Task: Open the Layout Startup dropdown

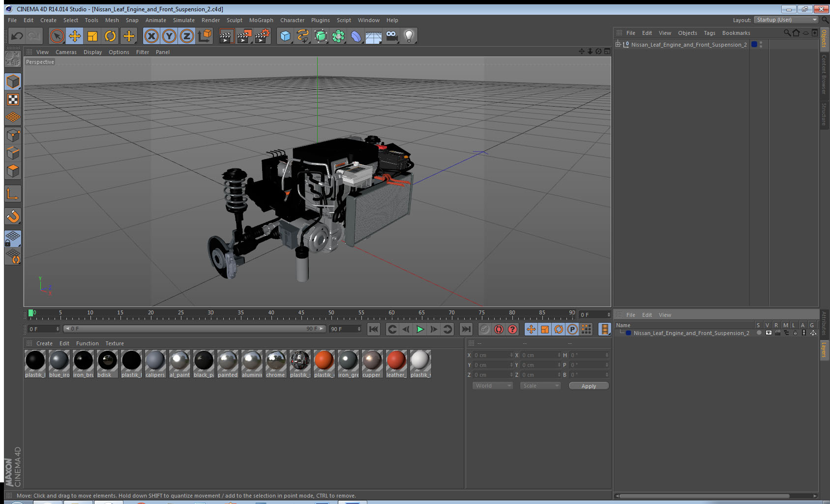Action: (786, 20)
